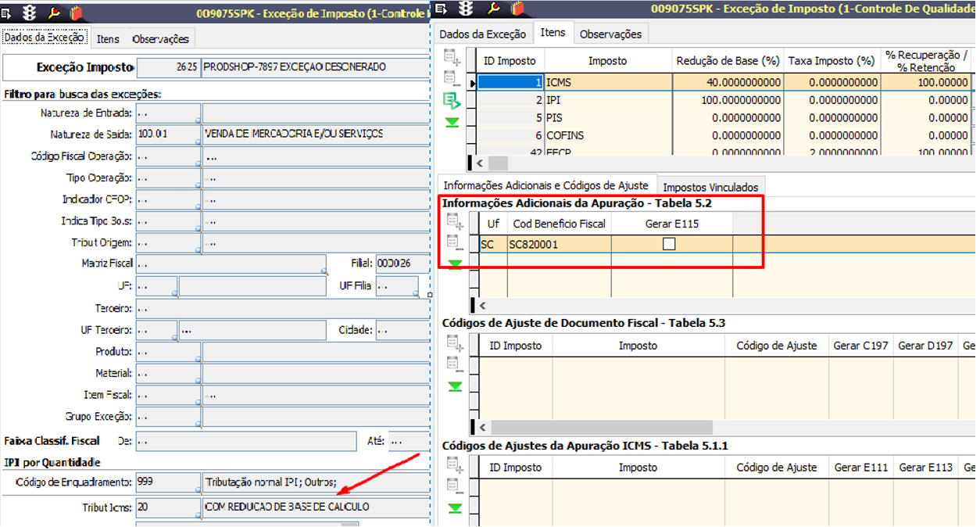Click the Exceção Imposto code field 2625
Screen dimensions: 980x527
click(x=169, y=67)
